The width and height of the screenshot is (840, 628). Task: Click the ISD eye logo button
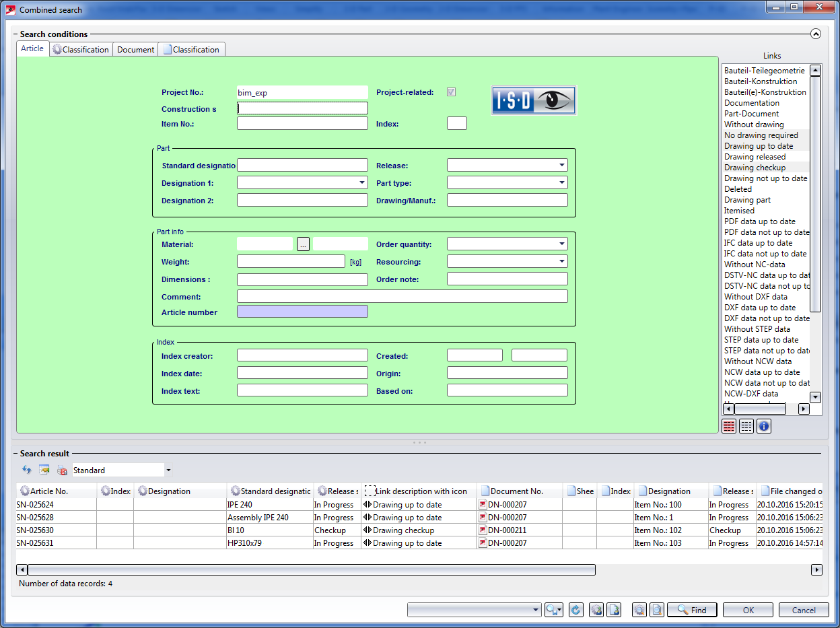click(x=534, y=100)
